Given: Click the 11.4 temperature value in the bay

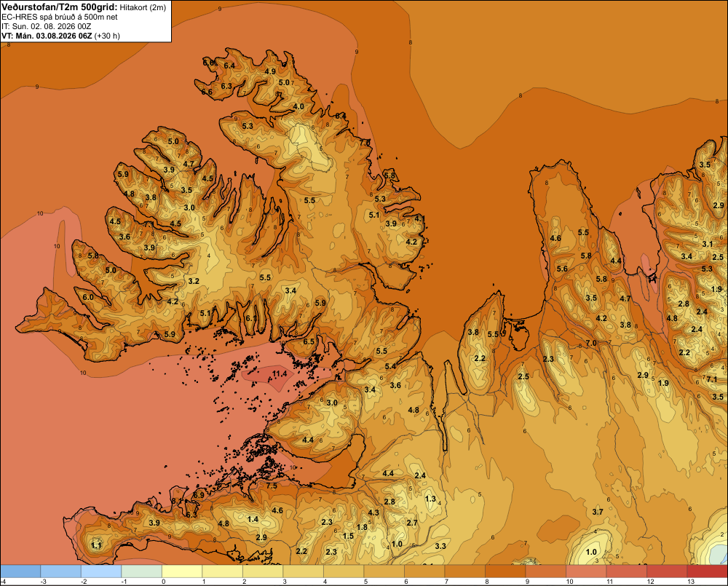Looking at the screenshot, I should [x=280, y=373].
